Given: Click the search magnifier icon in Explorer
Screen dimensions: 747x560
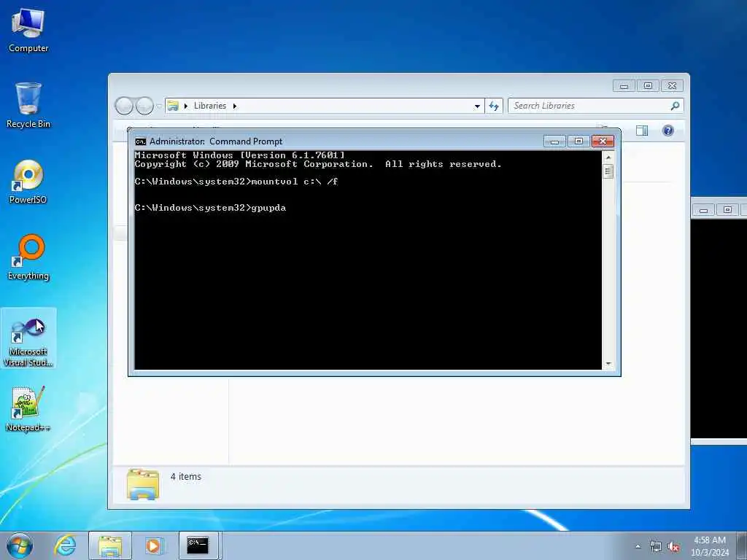Looking at the screenshot, I should click(x=675, y=106).
